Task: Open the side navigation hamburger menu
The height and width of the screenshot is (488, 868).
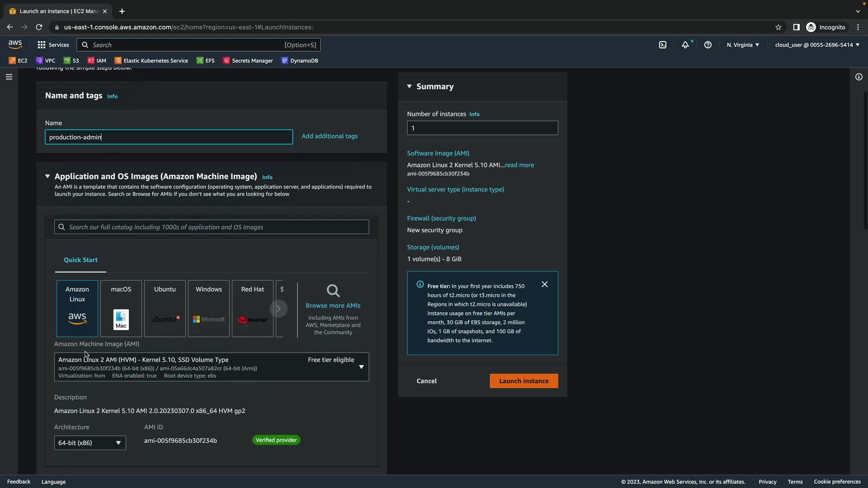Action: click(x=9, y=77)
